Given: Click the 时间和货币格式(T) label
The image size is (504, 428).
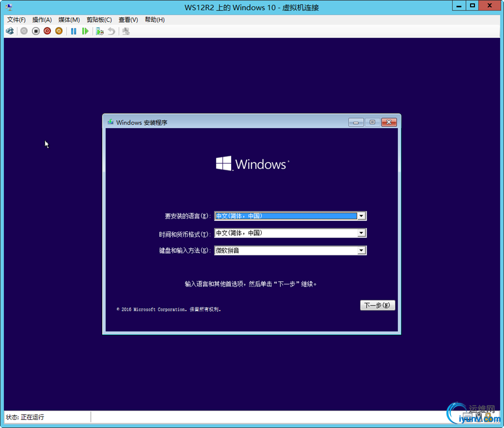Looking at the screenshot, I should 185,234.
